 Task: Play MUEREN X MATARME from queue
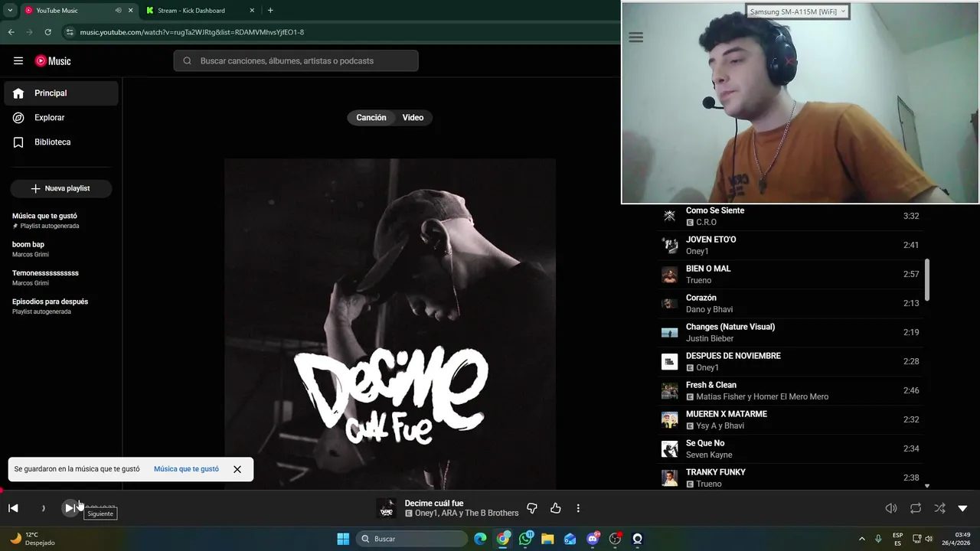[791, 420]
